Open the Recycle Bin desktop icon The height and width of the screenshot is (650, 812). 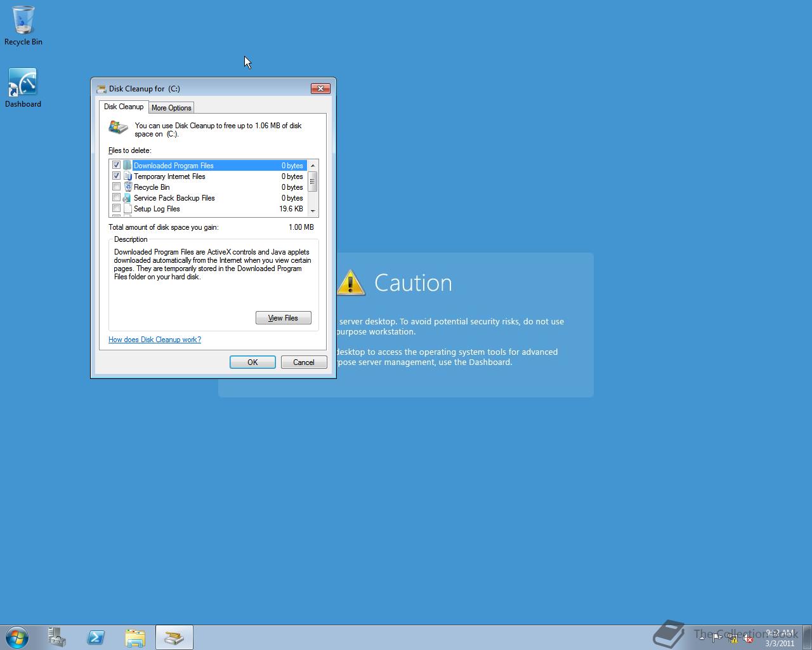point(23,25)
